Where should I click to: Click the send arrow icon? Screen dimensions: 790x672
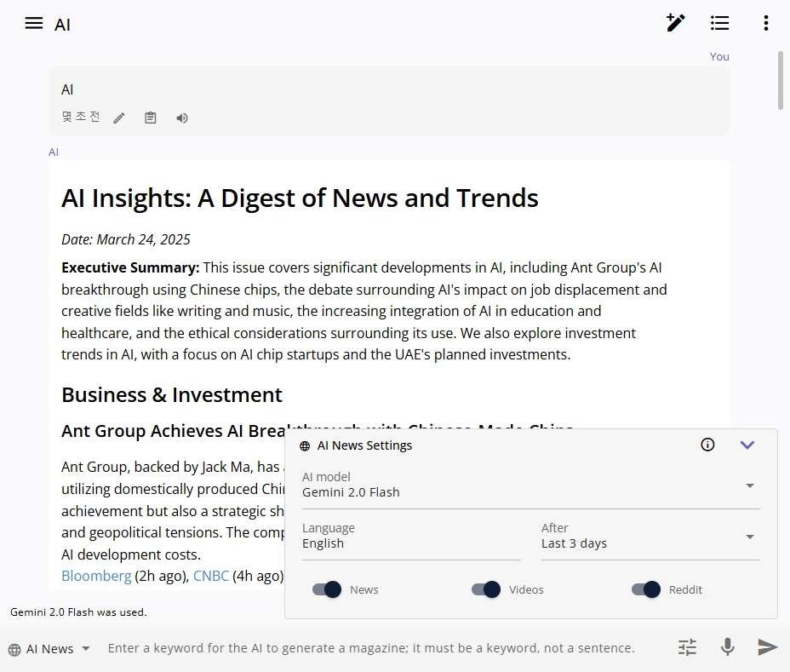pos(767,646)
